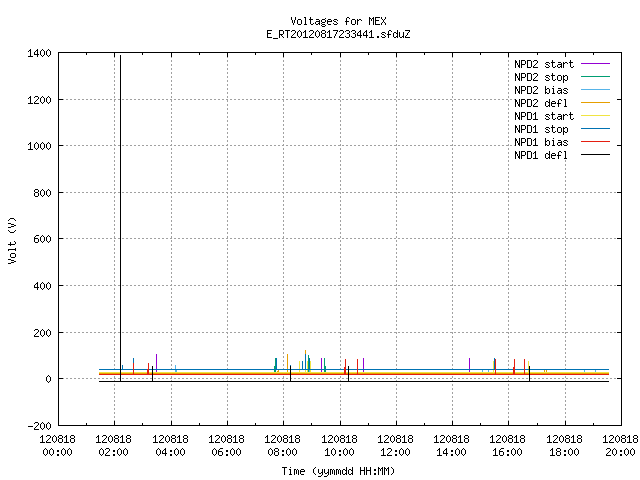Click the 1000 y-axis tick label
640x480 pixels.
[39, 146]
